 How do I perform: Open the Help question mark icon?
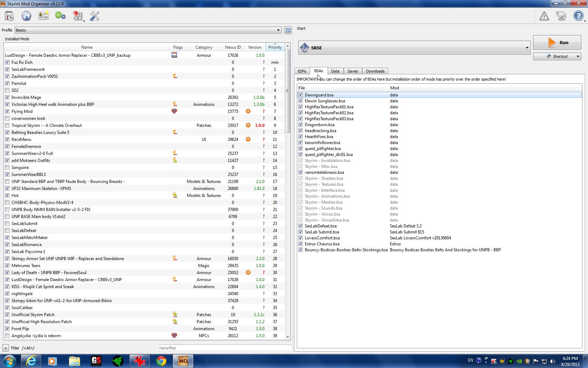click(578, 16)
